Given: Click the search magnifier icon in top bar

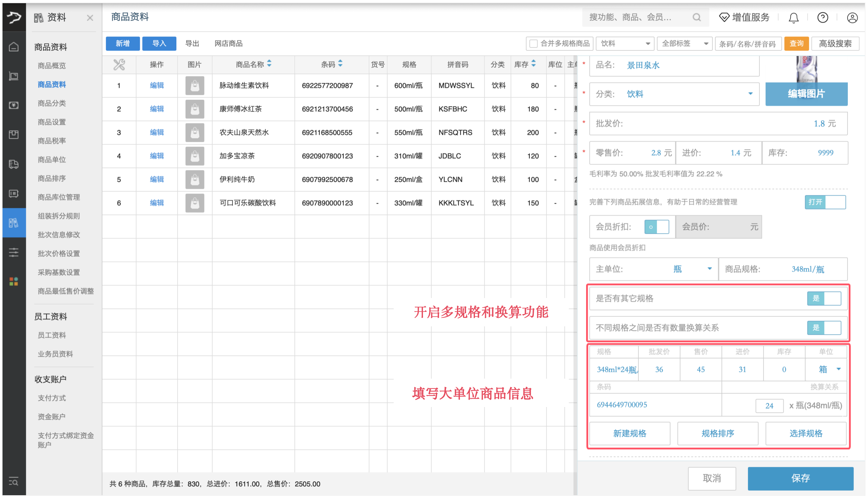Looking at the screenshot, I should [x=696, y=17].
